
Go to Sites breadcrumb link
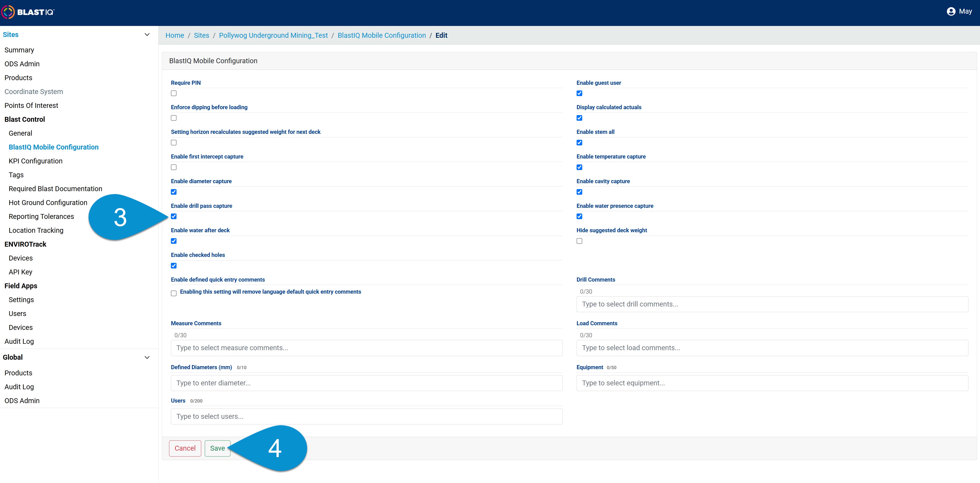click(202, 35)
